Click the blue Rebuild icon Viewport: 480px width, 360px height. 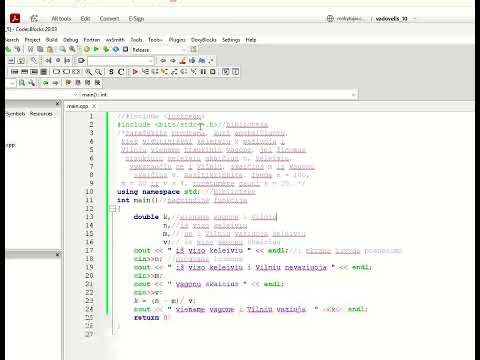click(x=116, y=50)
